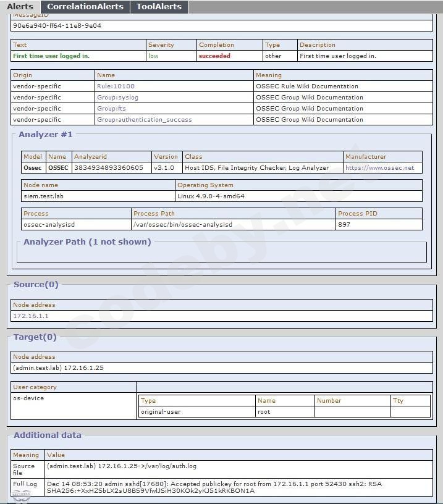Open OSSEC Rule Wiki Documentation
443x504 pixels.
coord(306,86)
